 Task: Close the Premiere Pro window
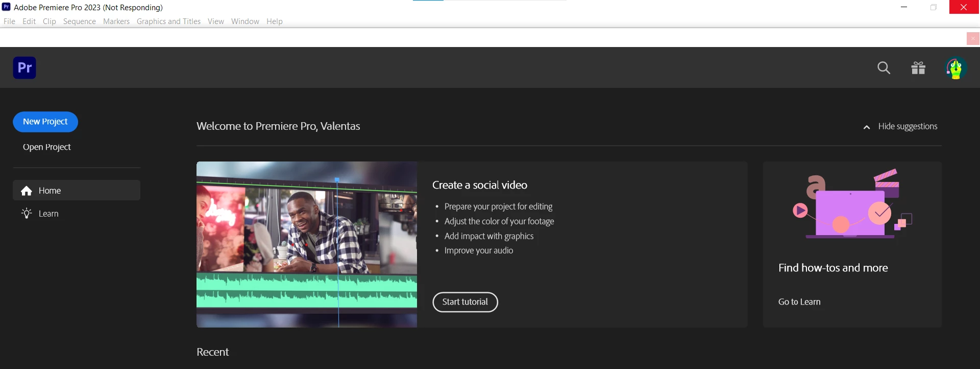pyautogui.click(x=964, y=7)
